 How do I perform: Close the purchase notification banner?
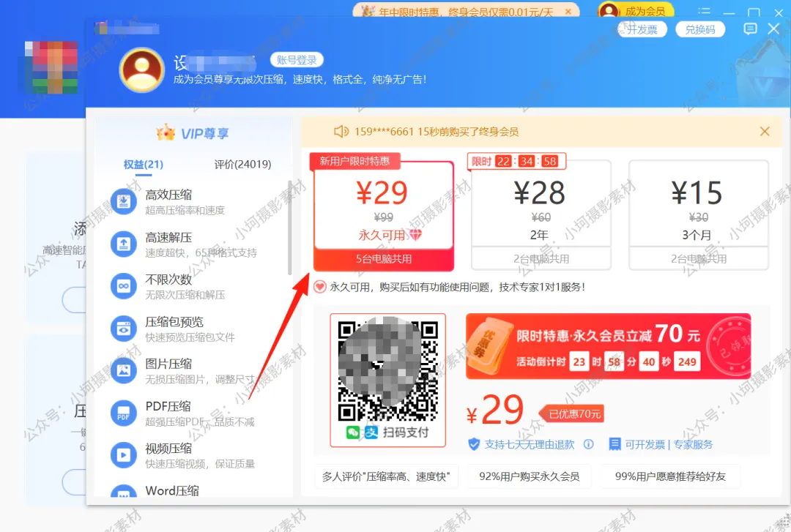coord(765,132)
